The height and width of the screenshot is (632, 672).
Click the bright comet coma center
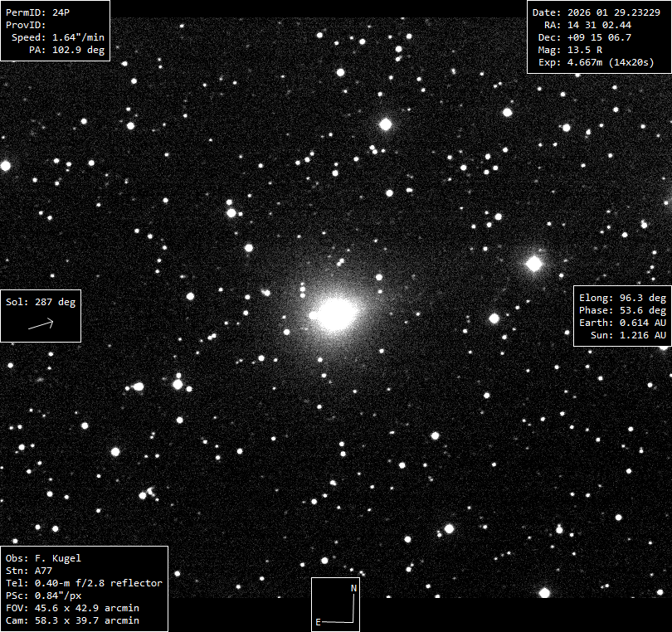click(337, 314)
